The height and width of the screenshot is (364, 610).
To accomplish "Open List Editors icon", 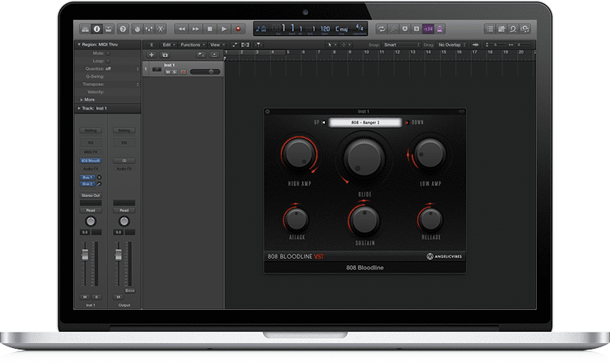I will tap(490, 29).
